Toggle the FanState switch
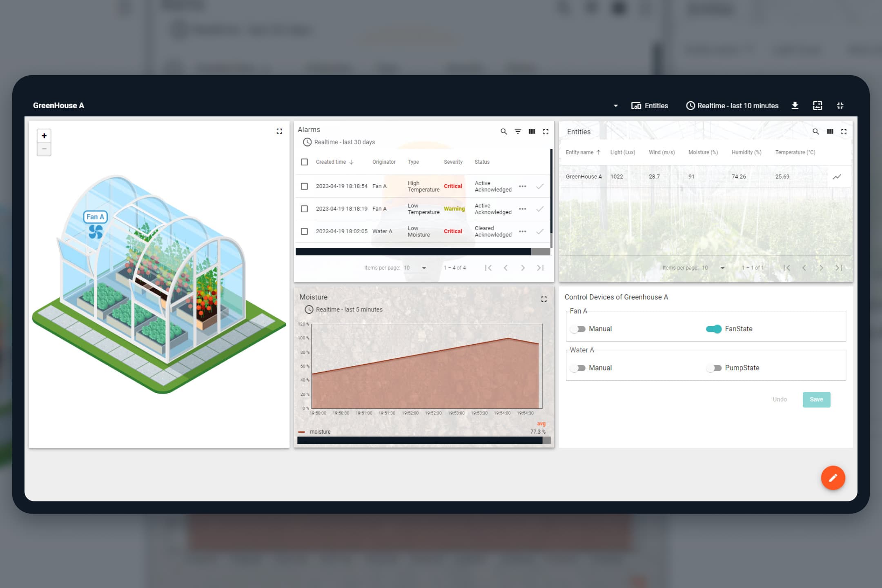 (x=714, y=329)
